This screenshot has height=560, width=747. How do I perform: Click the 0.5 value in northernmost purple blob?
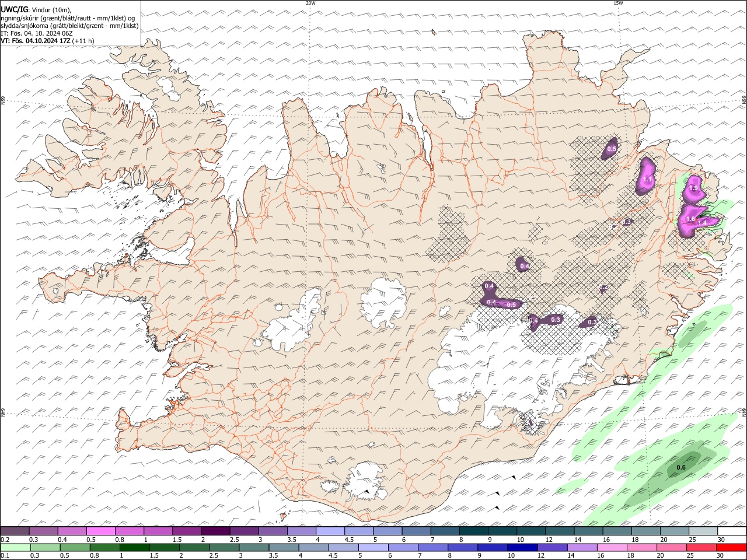click(x=612, y=149)
